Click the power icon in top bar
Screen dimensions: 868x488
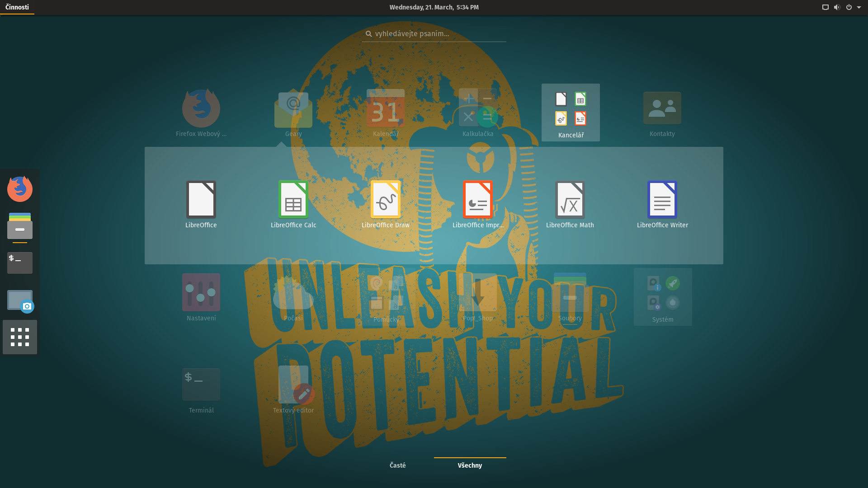tap(849, 7)
